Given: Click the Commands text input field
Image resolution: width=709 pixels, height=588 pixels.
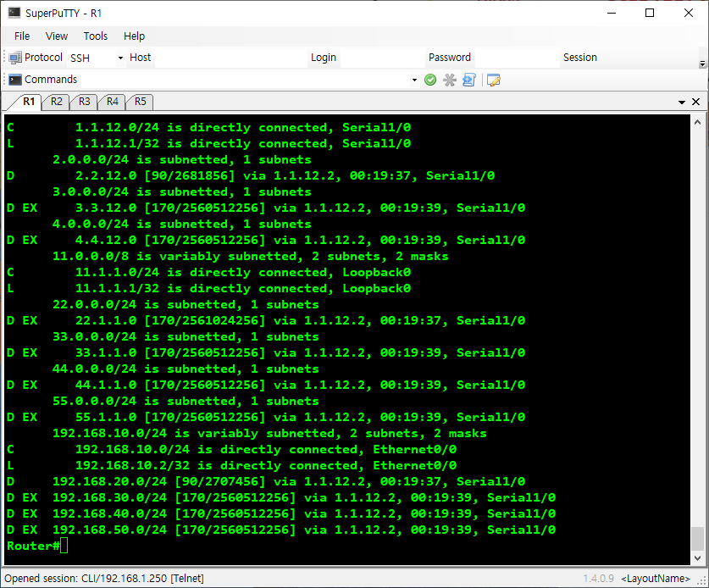Looking at the screenshot, I should [x=246, y=80].
